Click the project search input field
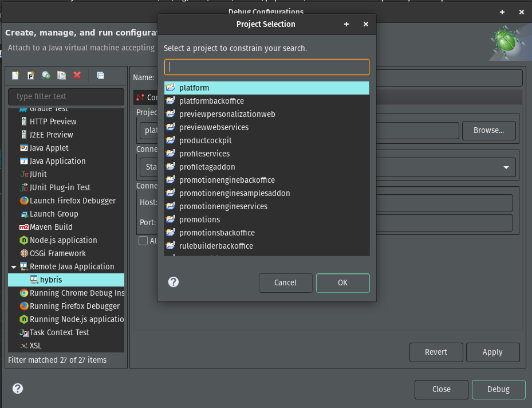The height and width of the screenshot is (408, 532). (266, 66)
